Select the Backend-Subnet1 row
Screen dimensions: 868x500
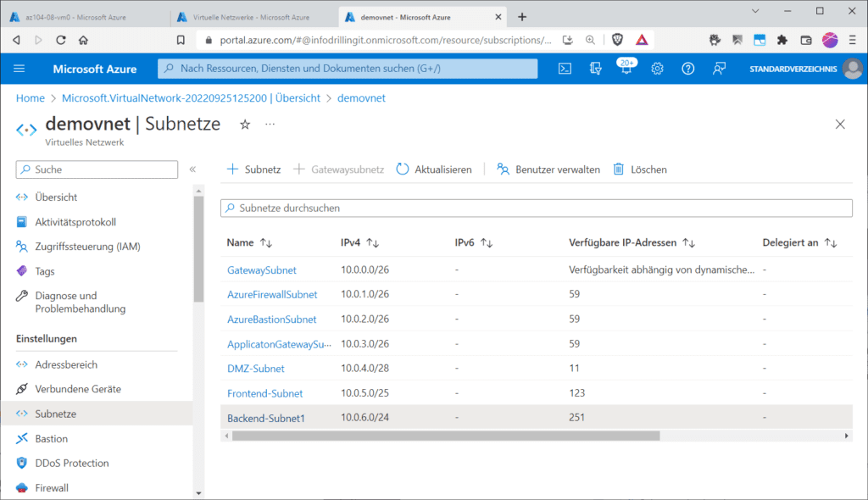click(x=537, y=418)
